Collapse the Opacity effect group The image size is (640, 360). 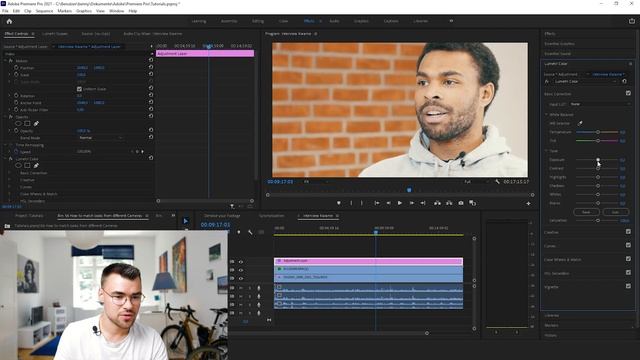click(6, 117)
